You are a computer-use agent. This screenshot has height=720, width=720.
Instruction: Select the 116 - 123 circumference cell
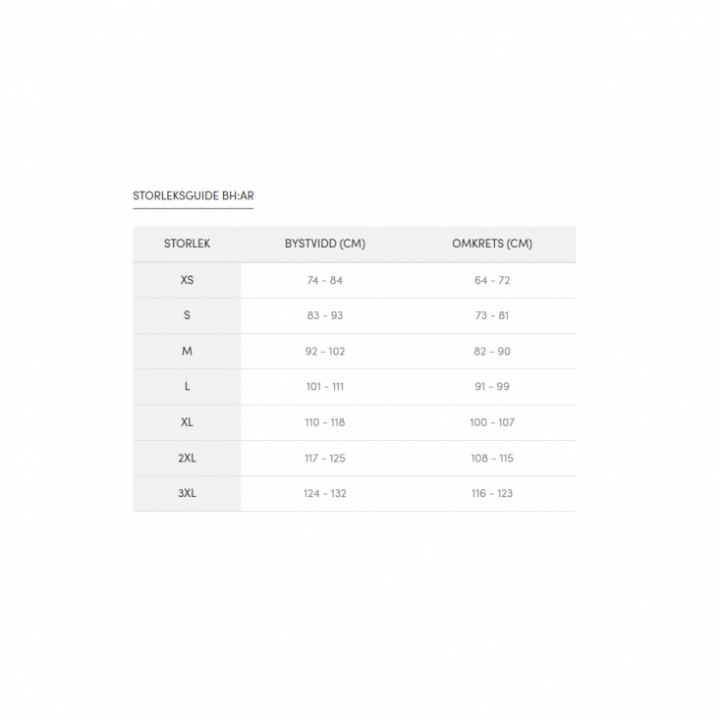coord(492,494)
